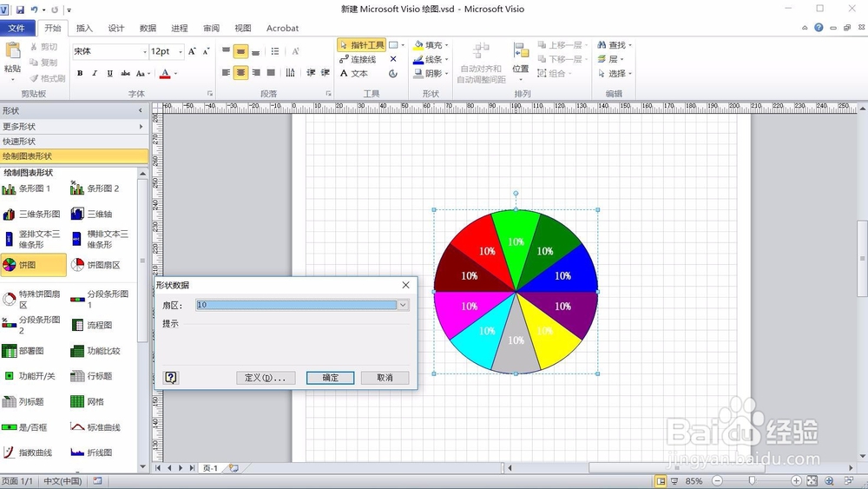
Task: Toggle Italic formatting
Action: point(95,73)
